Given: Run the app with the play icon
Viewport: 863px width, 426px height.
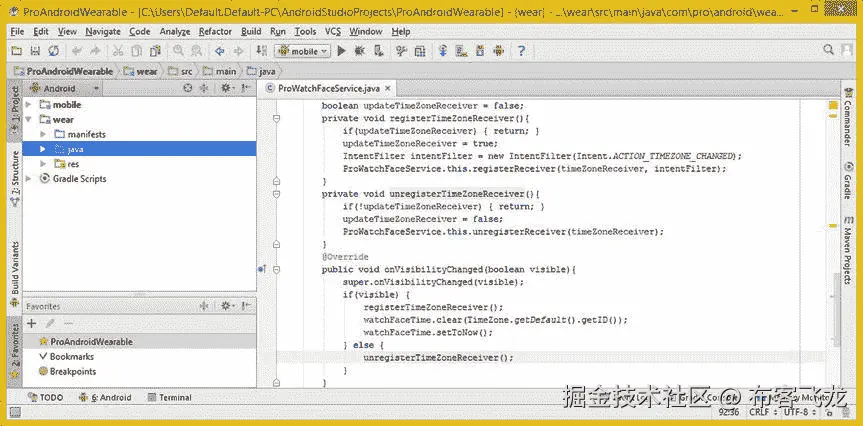Looking at the screenshot, I should pyautogui.click(x=341, y=51).
